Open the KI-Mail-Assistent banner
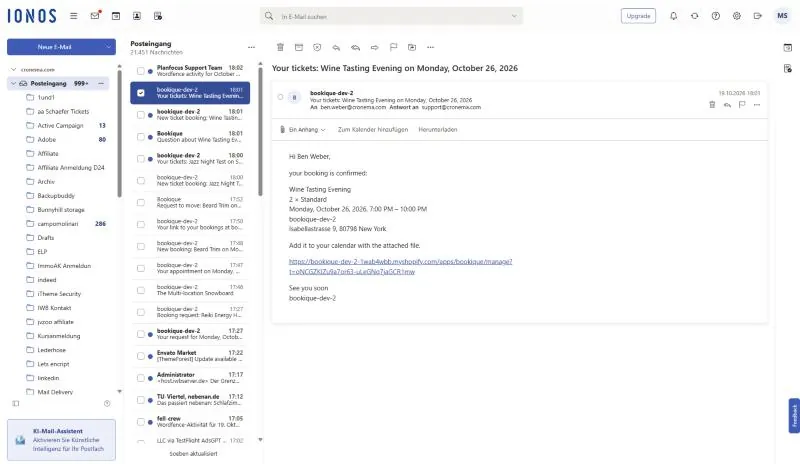Screen dimensions: 800x464 (61, 440)
